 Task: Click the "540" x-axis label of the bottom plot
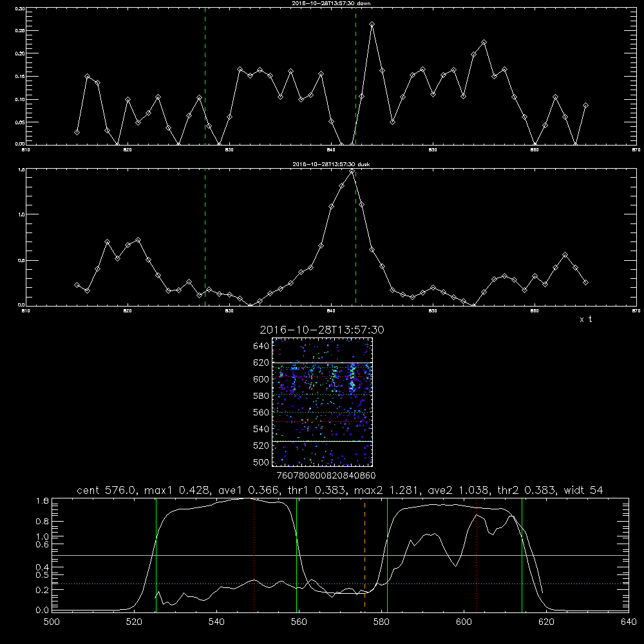tap(216, 622)
